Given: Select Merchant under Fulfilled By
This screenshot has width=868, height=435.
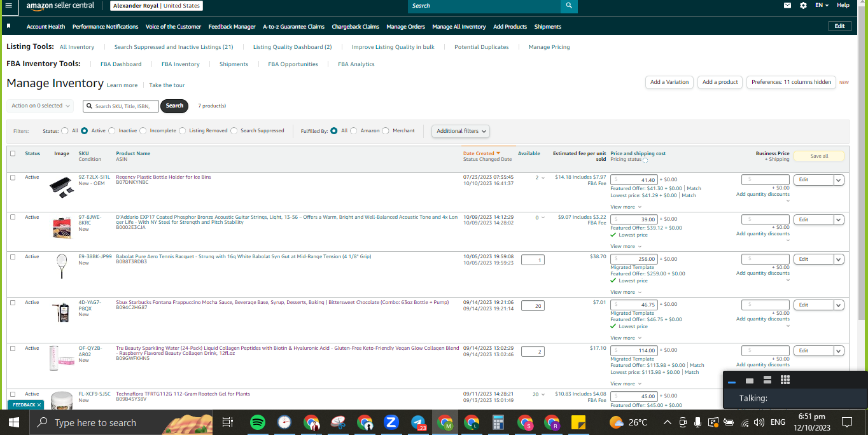Looking at the screenshot, I should (x=386, y=131).
